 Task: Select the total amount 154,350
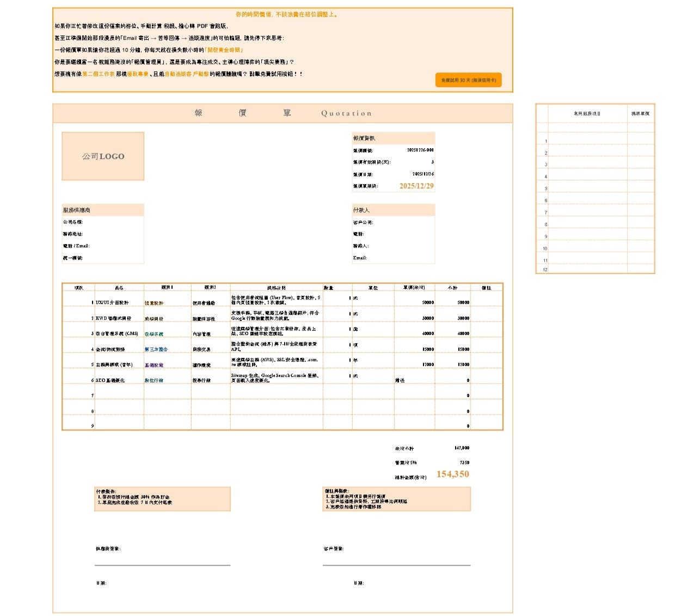[452, 474]
